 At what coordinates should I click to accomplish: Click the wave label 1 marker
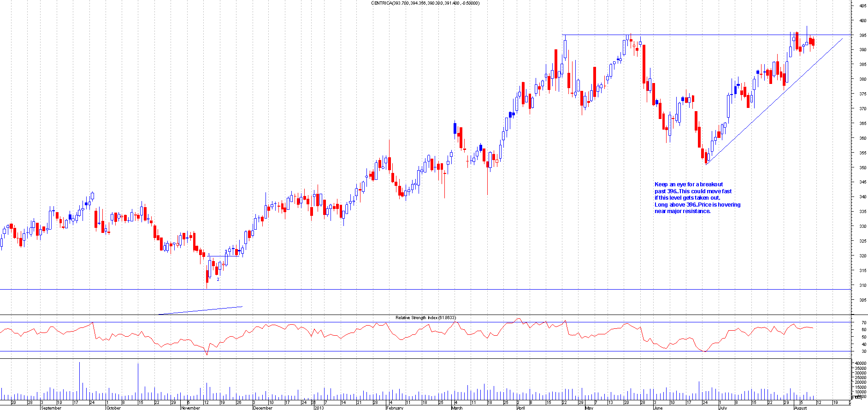(209, 255)
